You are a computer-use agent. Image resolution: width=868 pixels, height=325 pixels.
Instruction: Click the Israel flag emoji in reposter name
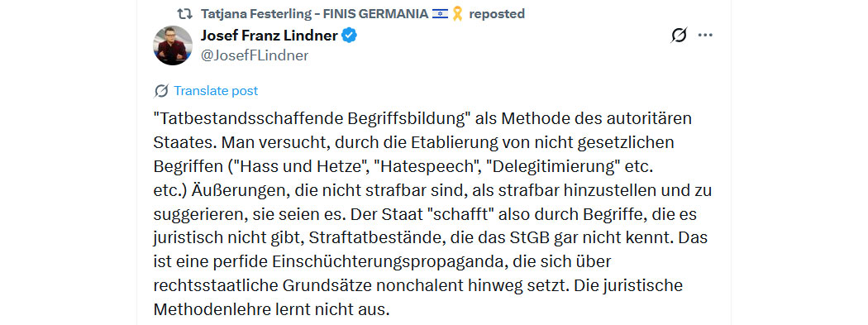click(440, 13)
